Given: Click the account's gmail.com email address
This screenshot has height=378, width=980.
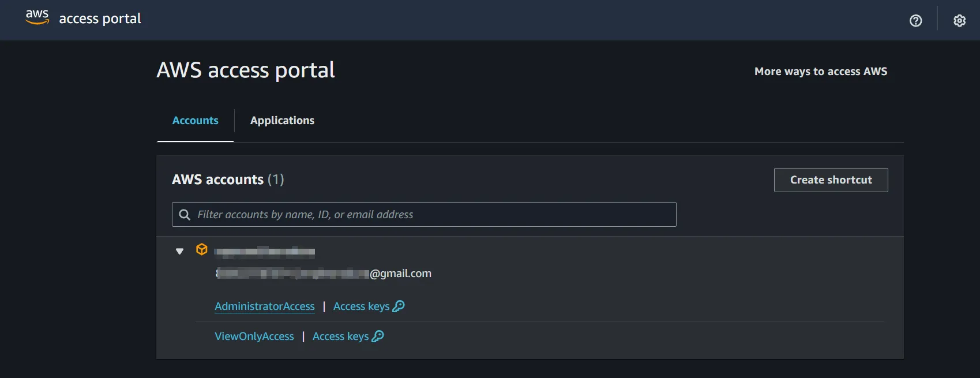Looking at the screenshot, I should (x=324, y=274).
